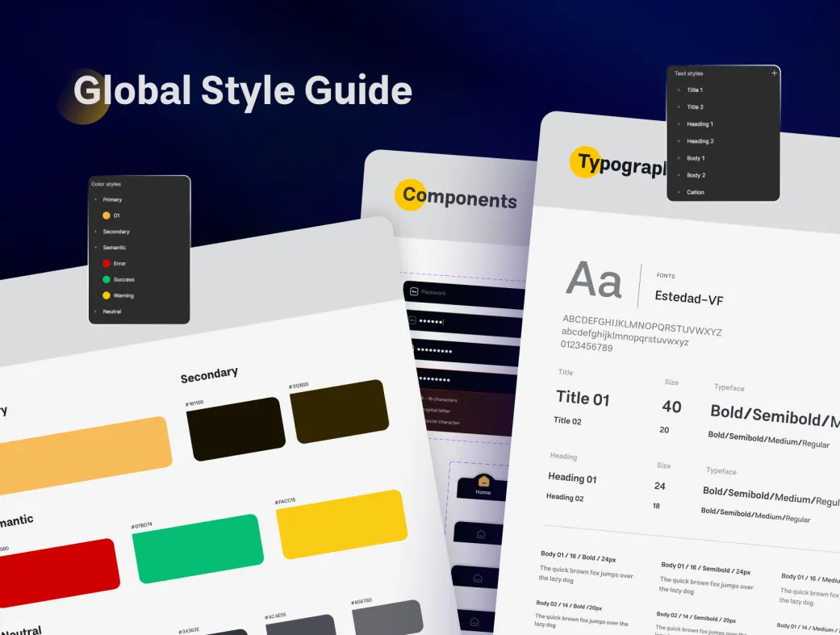Expand the Title 1 text style

coord(679,90)
